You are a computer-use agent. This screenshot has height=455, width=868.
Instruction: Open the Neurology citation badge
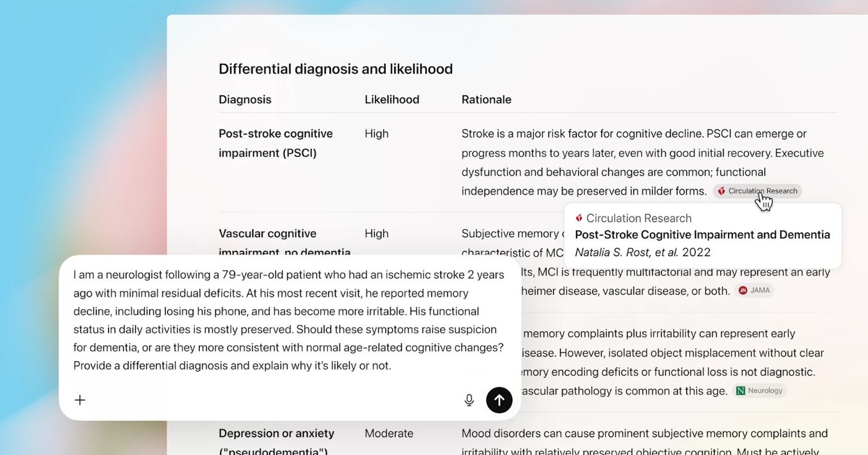coord(760,390)
